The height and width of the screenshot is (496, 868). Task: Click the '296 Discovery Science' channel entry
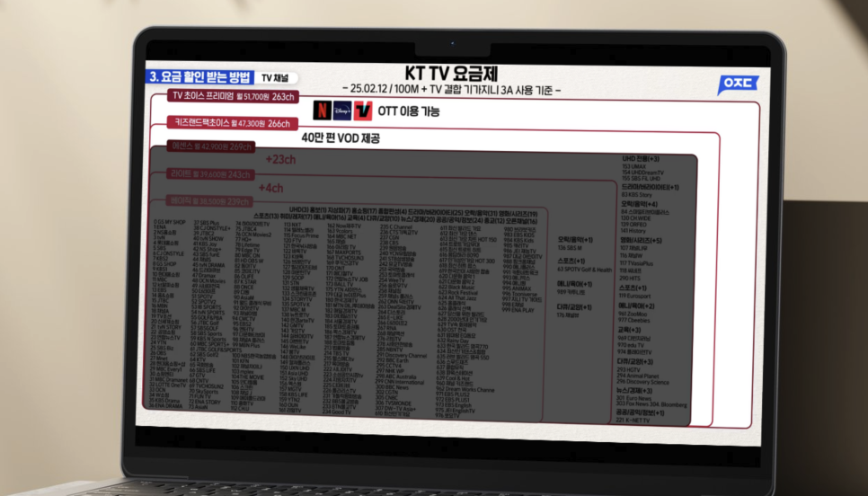coord(642,382)
